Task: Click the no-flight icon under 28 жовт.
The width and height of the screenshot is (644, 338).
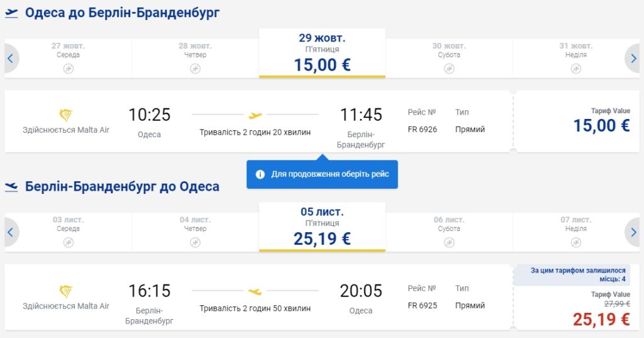Action: click(x=195, y=69)
